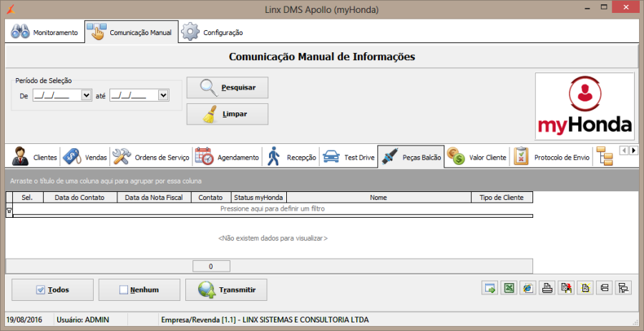Screen dimensions: 644x331
Task: Click the export window green arrow icon
Action: pyautogui.click(x=489, y=288)
